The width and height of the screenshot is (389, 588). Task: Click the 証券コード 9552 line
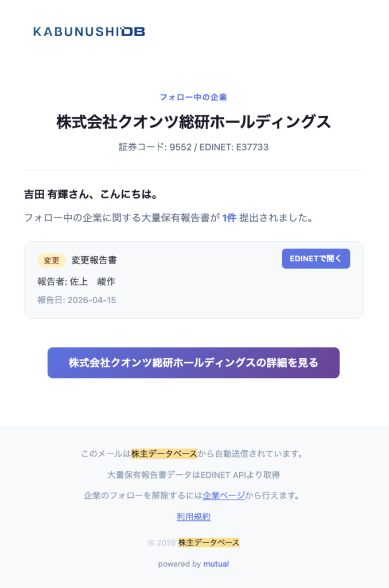(x=193, y=147)
